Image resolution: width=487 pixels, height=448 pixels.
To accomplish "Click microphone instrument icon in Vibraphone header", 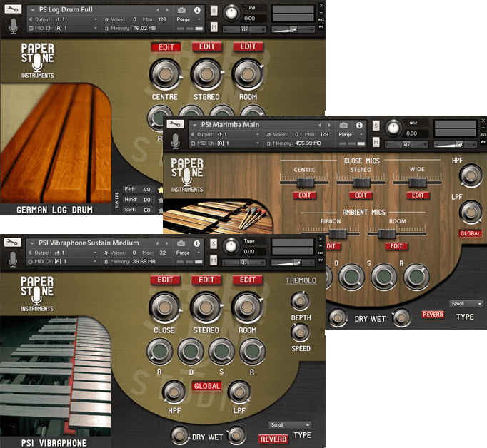I will point(13,260).
